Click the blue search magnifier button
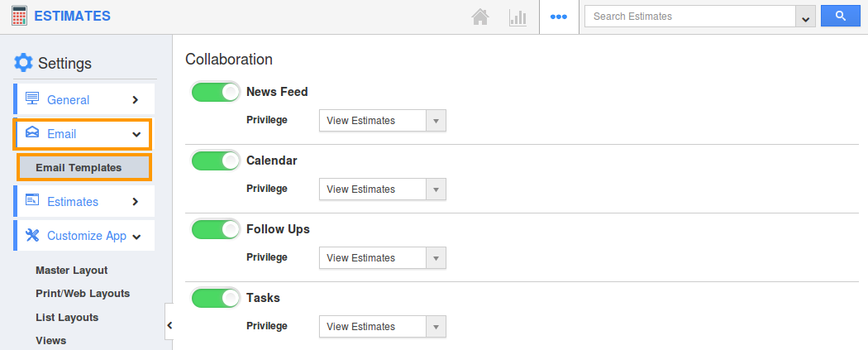The image size is (868, 350). click(841, 16)
